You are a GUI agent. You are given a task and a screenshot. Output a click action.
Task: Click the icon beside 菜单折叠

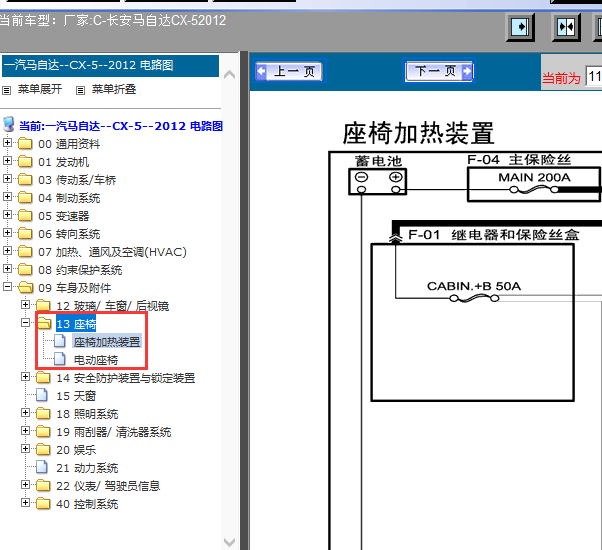[x=80, y=91]
